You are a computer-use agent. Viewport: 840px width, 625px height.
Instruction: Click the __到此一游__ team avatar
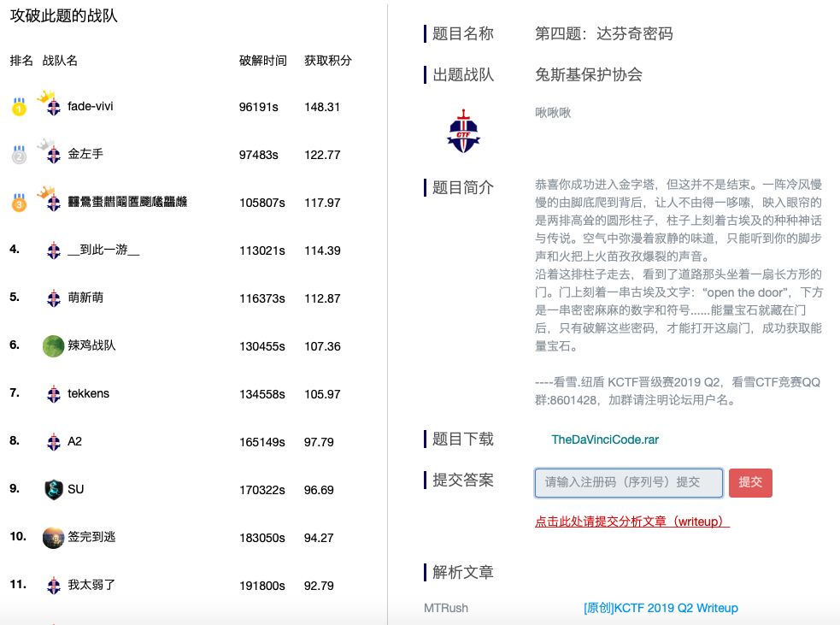[54, 251]
